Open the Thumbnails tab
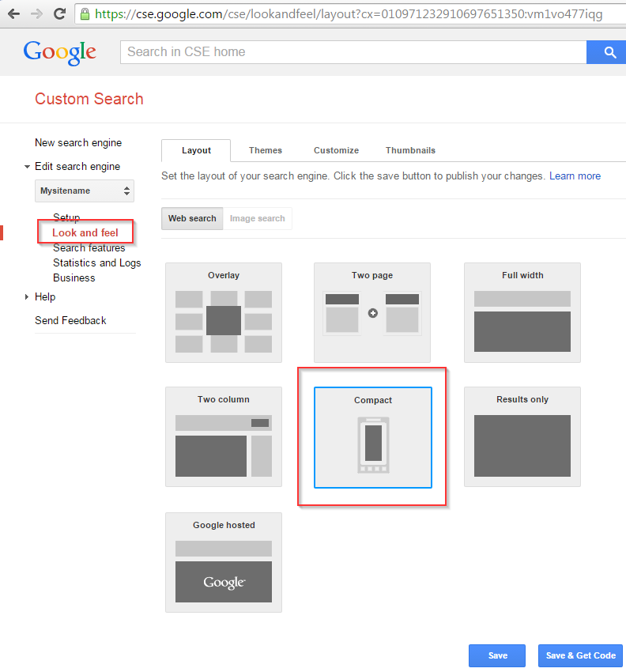Viewport: 626px width, 672px height. [x=410, y=150]
